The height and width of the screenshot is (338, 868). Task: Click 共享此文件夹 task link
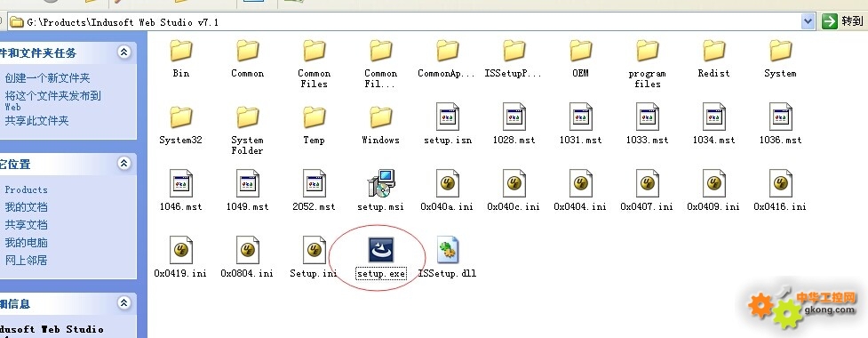point(36,120)
